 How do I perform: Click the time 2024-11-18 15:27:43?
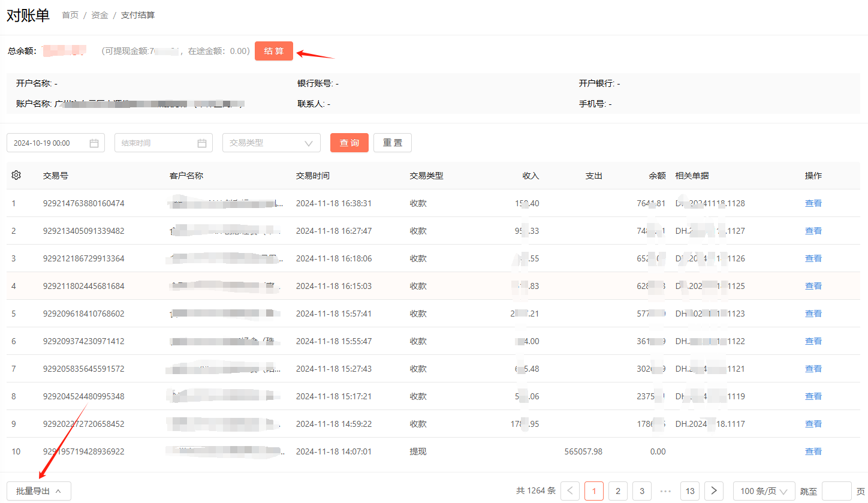point(334,369)
